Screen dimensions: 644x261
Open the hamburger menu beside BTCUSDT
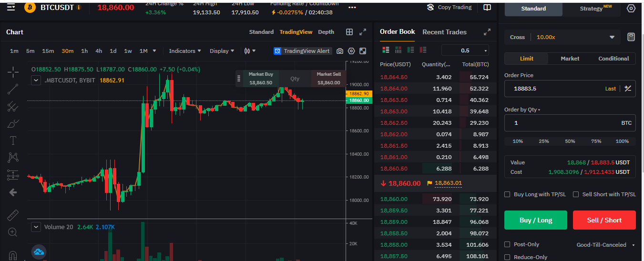click(11, 8)
